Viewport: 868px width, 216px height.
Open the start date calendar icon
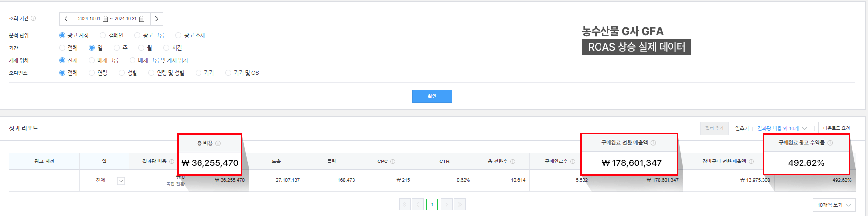(105, 19)
